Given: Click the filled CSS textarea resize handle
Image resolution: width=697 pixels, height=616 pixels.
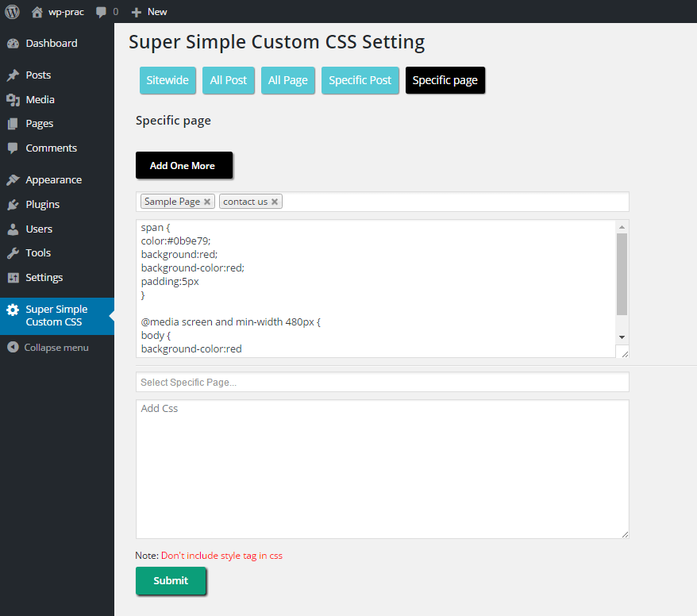Looking at the screenshot, I should click(x=625, y=354).
